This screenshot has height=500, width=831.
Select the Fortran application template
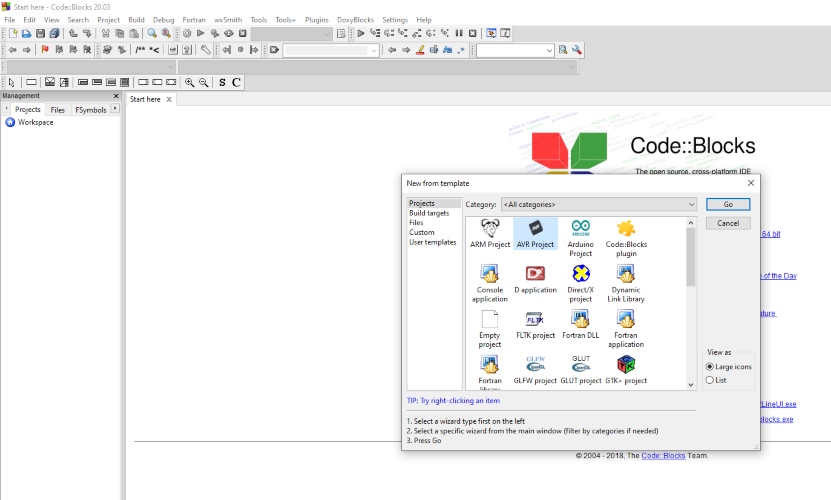pyautogui.click(x=626, y=329)
